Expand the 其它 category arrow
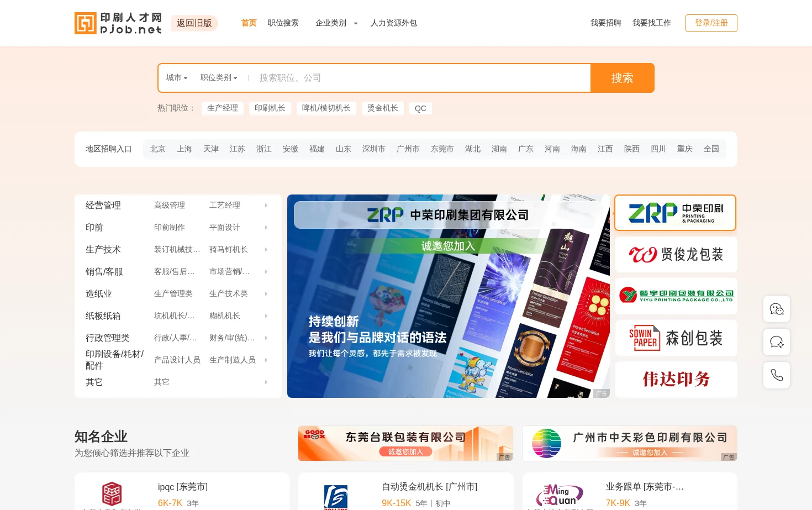Viewport: 812px width, 510px height. tap(266, 382)
